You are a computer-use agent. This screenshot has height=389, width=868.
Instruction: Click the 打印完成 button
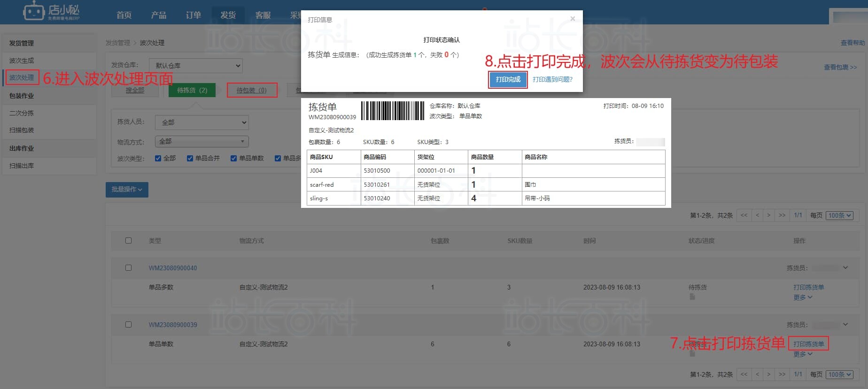(508, 79)
